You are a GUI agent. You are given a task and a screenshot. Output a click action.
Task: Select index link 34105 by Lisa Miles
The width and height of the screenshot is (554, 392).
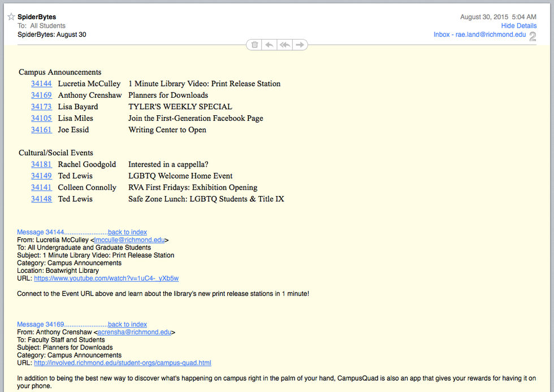pos(41,118)
